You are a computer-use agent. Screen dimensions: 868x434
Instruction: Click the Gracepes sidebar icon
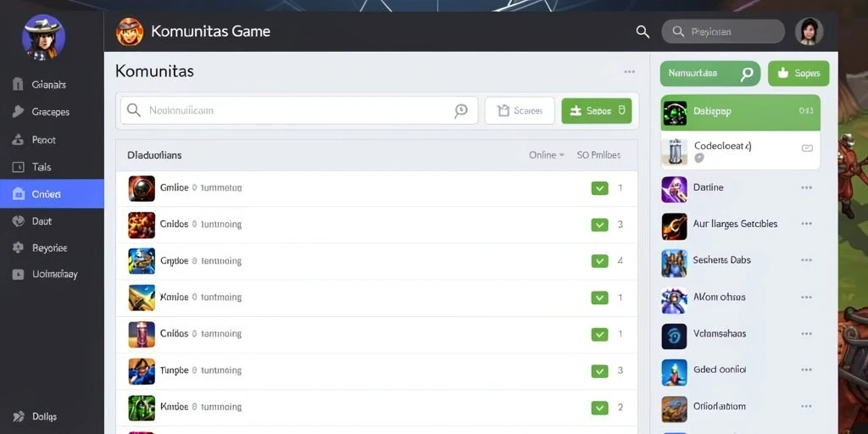tap(19, 112)
